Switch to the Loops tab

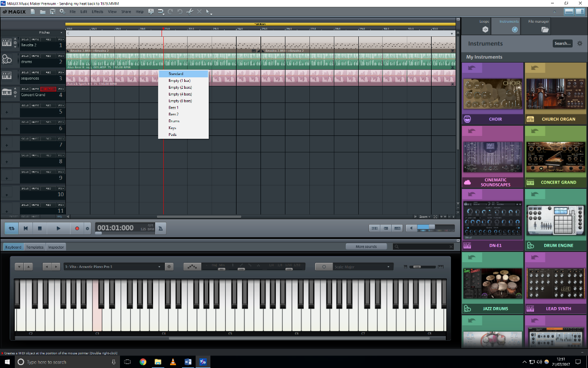point(485,26)
